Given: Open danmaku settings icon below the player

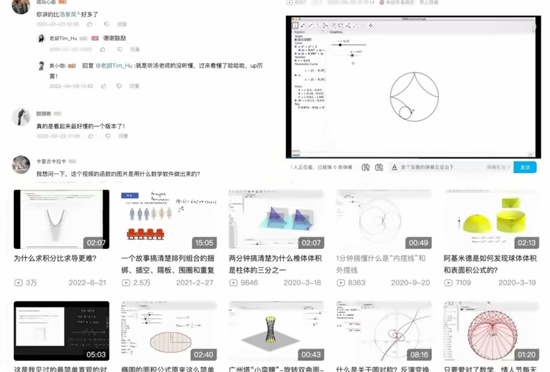Looking at the screenshot, I should (x=379, y=167).
